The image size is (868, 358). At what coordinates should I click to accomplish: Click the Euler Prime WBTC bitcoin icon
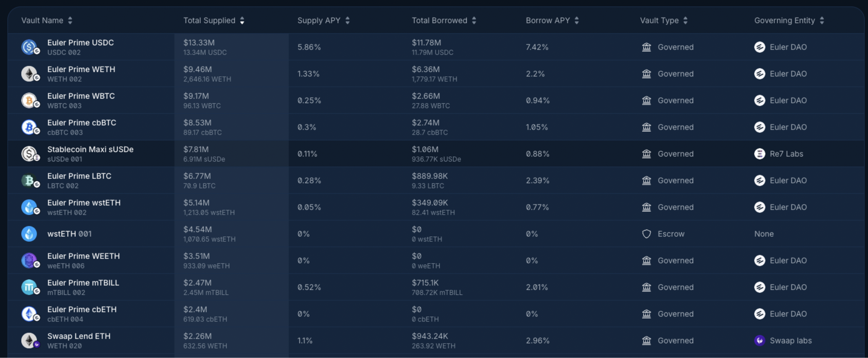[x=29, y=100]
